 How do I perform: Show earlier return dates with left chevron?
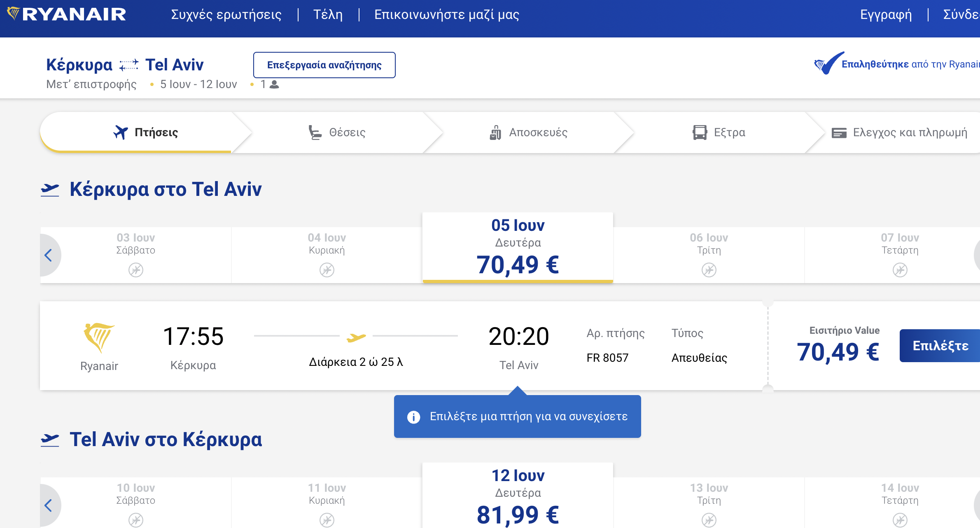tap(49, 505)
